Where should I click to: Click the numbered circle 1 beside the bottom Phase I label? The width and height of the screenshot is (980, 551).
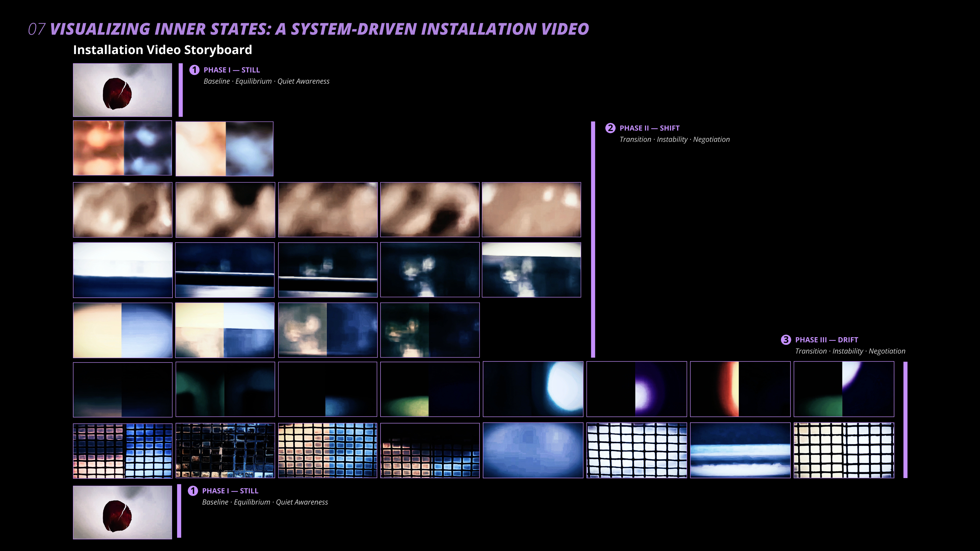[x=193, y=490]
